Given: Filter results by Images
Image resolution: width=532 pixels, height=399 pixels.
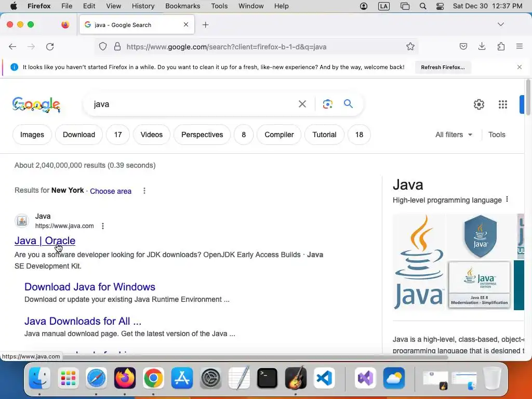Looking at the screenshot, I should [x=32, y=135].
